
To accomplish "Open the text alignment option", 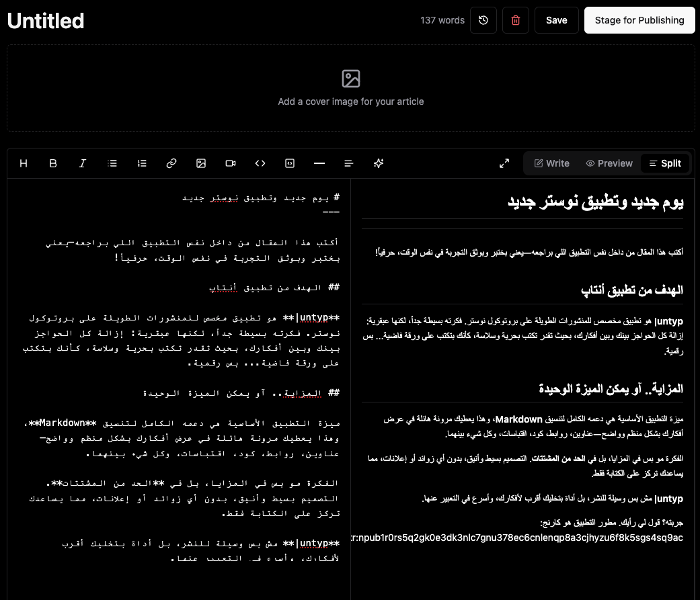I will [x=349, y=163].
